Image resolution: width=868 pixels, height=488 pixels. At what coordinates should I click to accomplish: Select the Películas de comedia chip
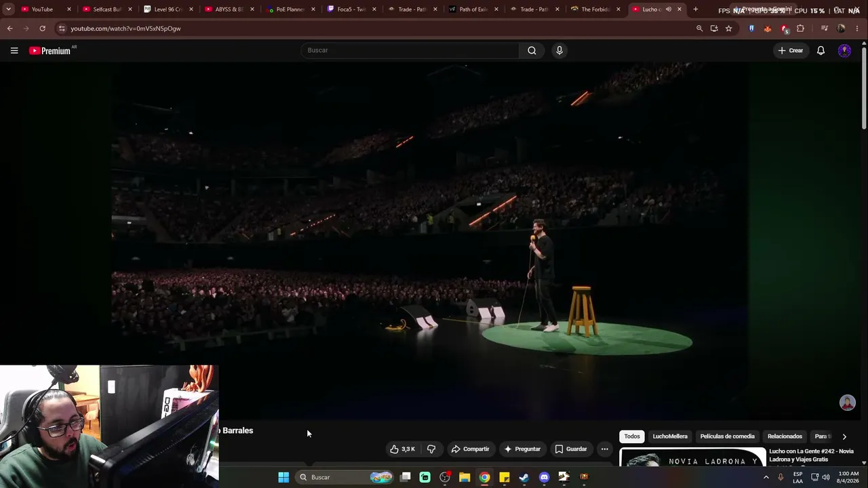click(x=727, y=436)
